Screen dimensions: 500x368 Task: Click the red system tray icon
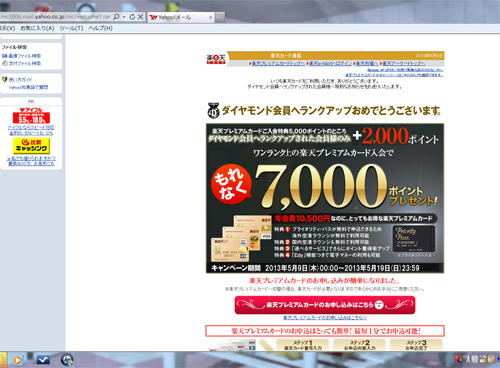pyautogui.click(x=458, y=359)
